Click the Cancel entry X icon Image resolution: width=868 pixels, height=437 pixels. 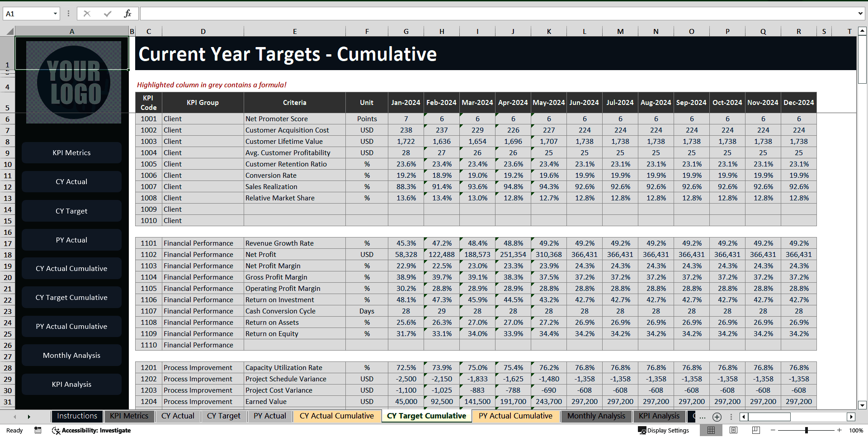point(87,14)
